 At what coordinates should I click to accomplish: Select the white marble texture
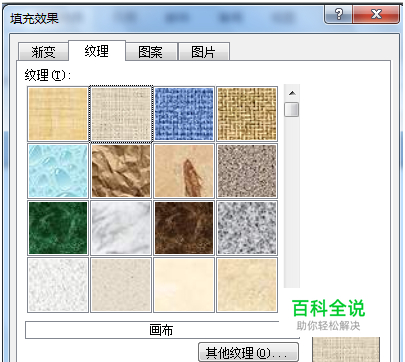[x=121, y=228]
